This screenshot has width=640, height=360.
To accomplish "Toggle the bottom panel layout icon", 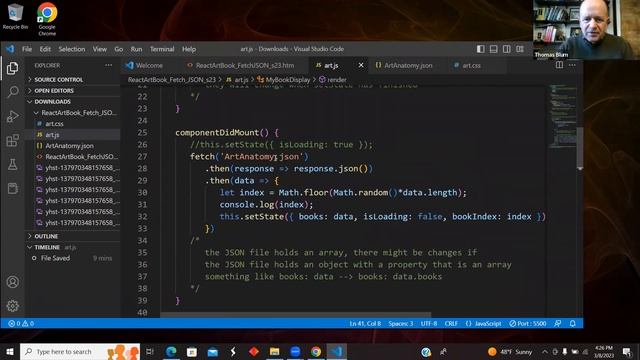I will point(493,49).
